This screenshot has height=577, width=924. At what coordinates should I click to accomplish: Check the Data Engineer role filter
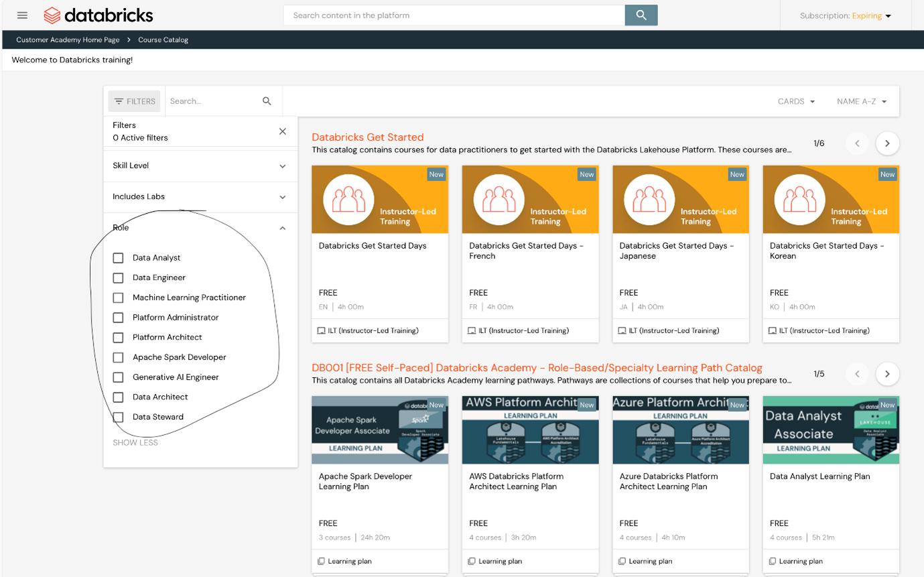119,277
